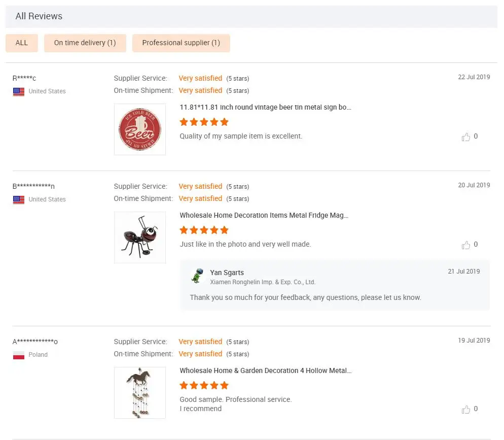Like the beer tin sign review
Image resolution: width=504 pixels, height=440 pixels.
click(x=466, y=137)
